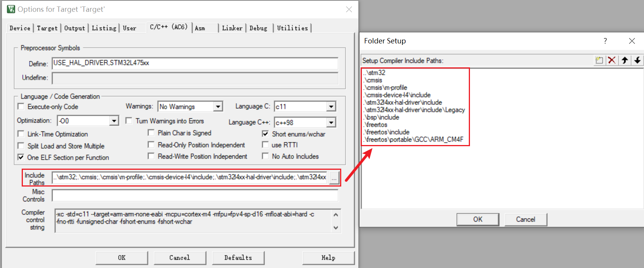Switch to the Listing tab
Viewport: 644px width, 268px height.
coord(104,28)
